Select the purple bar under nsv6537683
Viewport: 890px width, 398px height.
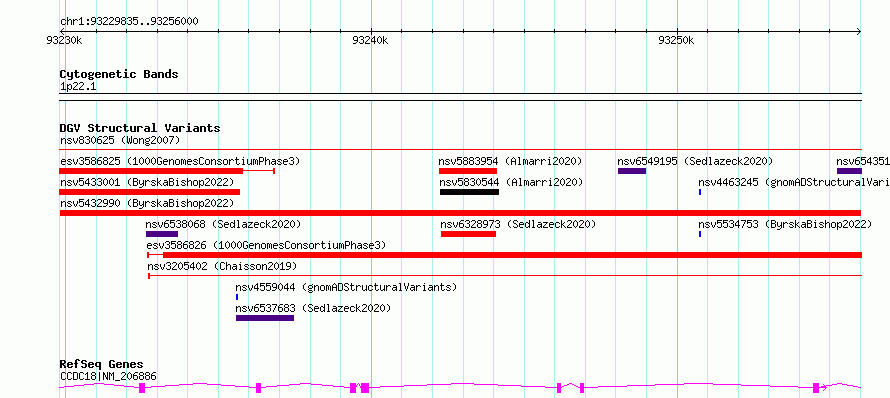(x=265, y=318)
